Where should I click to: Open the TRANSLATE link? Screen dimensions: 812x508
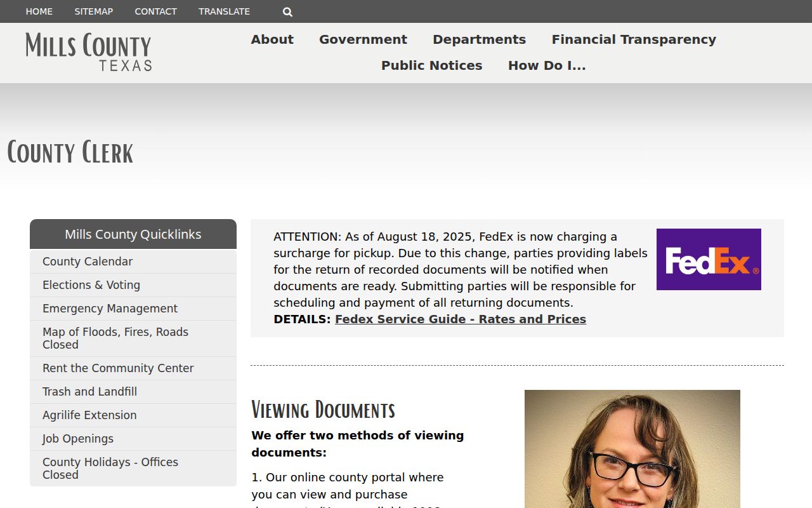[x=225, y=11]
